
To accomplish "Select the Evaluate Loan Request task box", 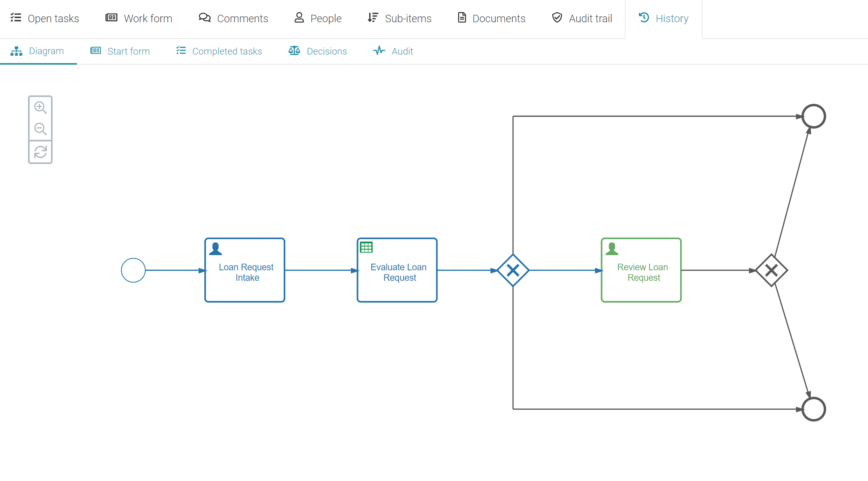I will [397, 270].
